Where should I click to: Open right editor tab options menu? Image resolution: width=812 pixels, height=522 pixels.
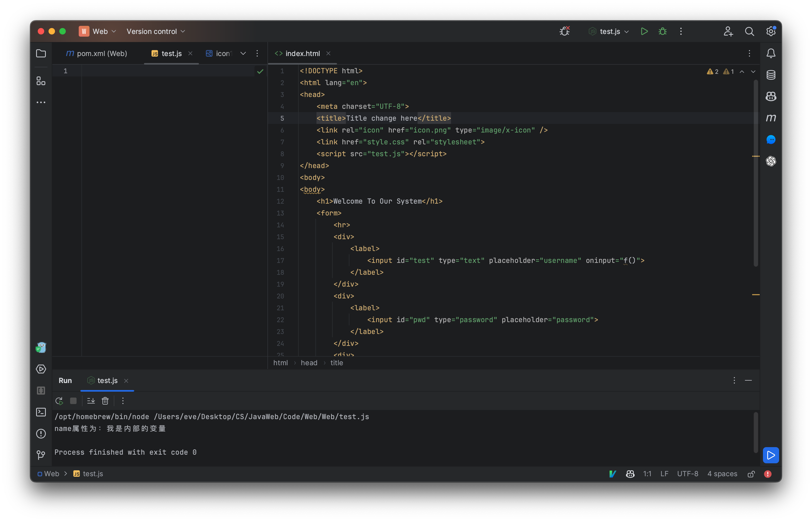coord(749,53)
